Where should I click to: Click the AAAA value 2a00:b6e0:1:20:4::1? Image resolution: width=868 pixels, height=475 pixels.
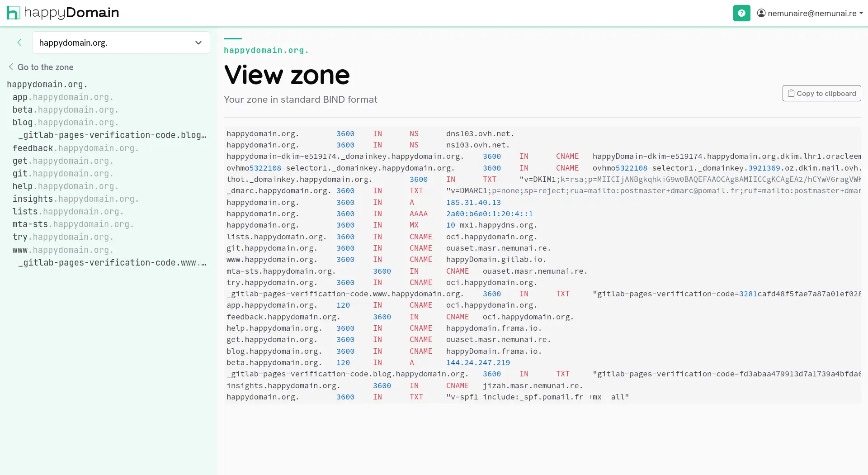point(489,214)
